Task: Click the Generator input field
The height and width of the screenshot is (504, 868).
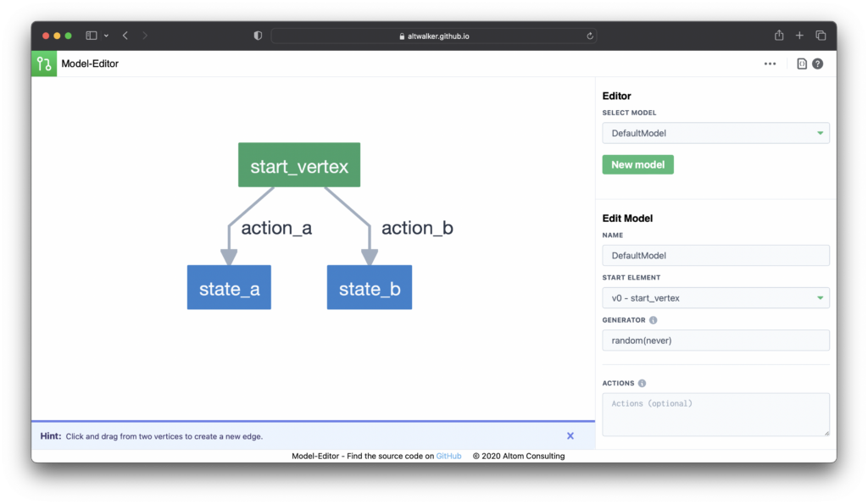Action: [x=715, y=341]
